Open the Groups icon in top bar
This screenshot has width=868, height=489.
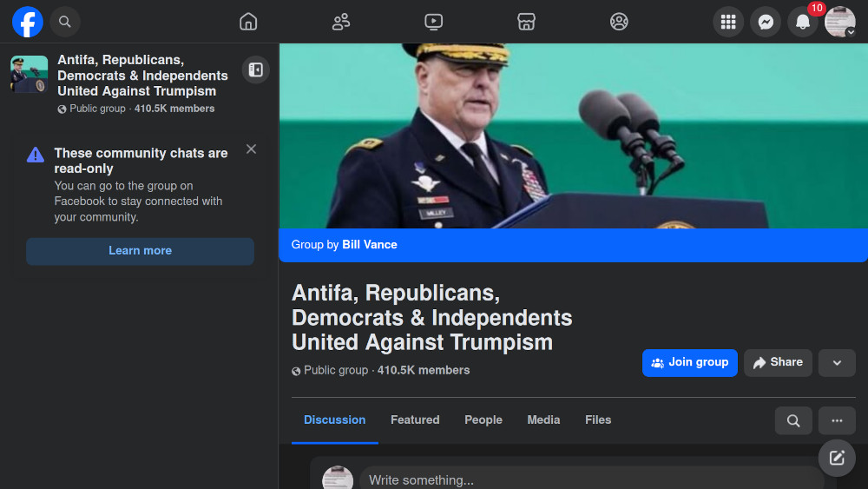pos(619,22)
